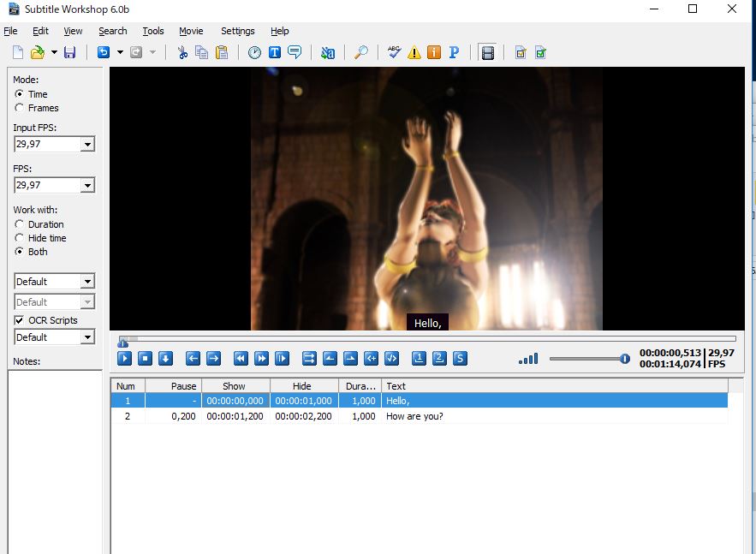The image size is (756, 554).
Task: Select subtitle row 'How are you?'
Action: click(x=419, y=416)
